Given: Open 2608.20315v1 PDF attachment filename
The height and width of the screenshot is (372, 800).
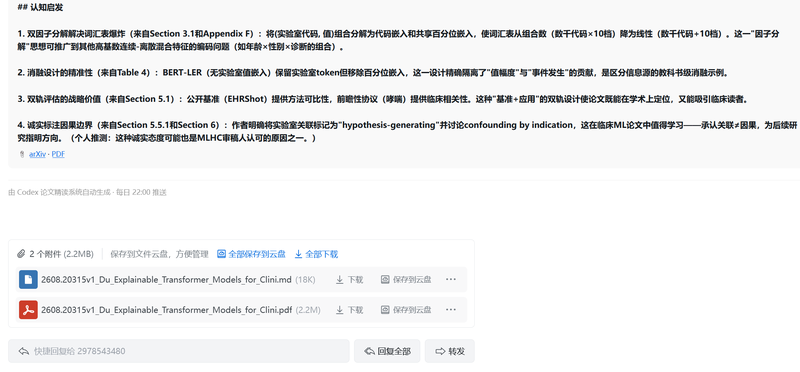Looking at the screenshot, I should point(167,310).
